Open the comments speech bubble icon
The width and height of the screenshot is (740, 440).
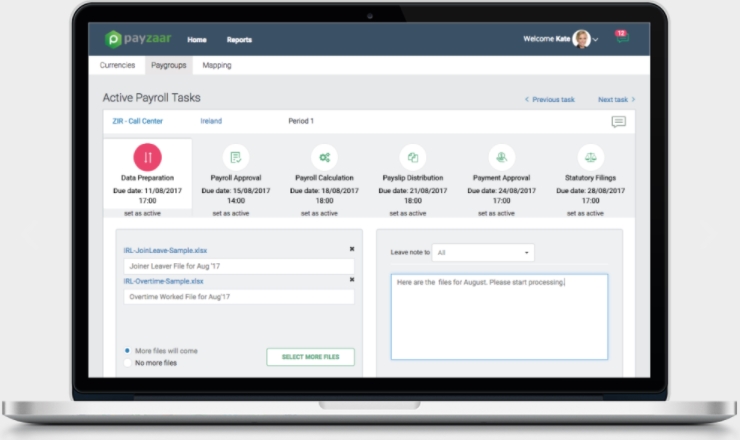(618, 122)
